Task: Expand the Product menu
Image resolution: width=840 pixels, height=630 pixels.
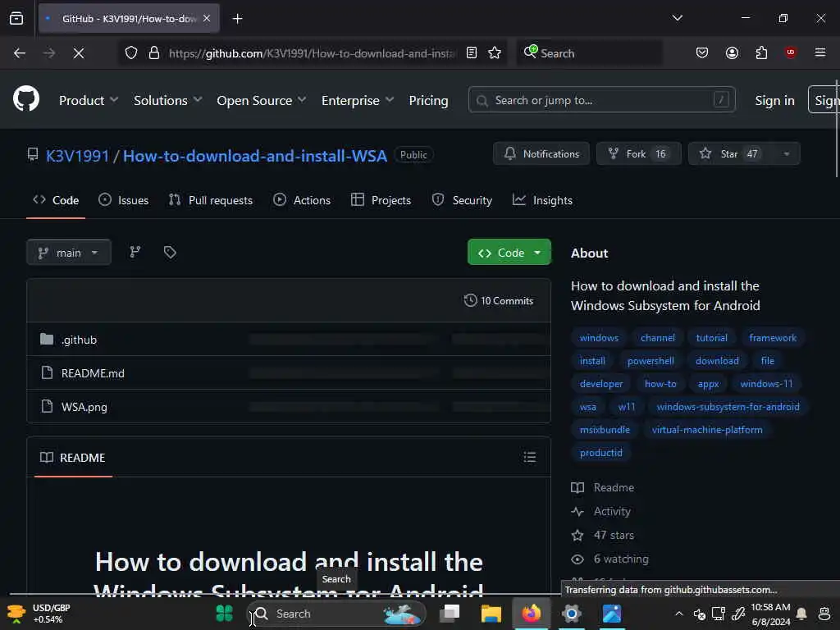Action: 89,100
